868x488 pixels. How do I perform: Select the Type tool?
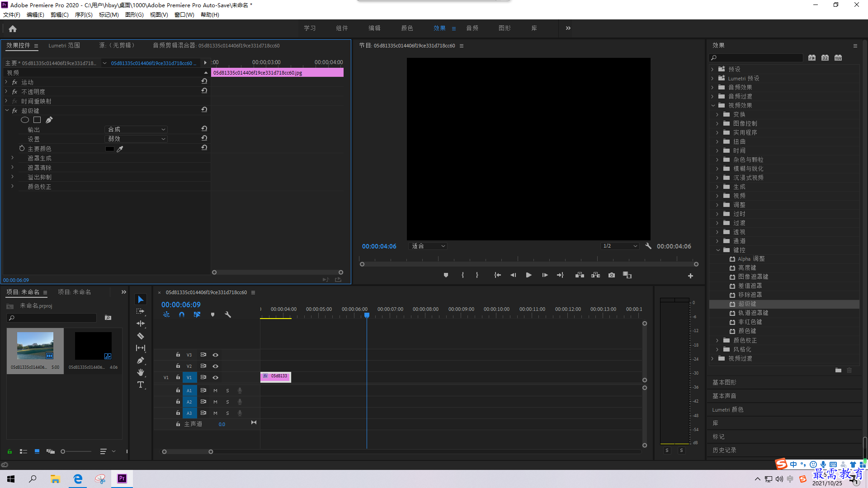141,385
